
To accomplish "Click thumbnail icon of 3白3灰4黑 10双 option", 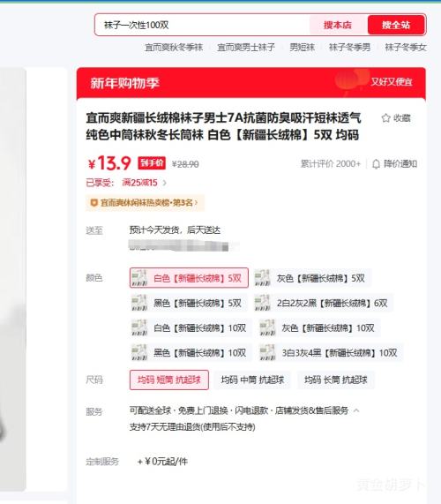I will pos(267,352).
